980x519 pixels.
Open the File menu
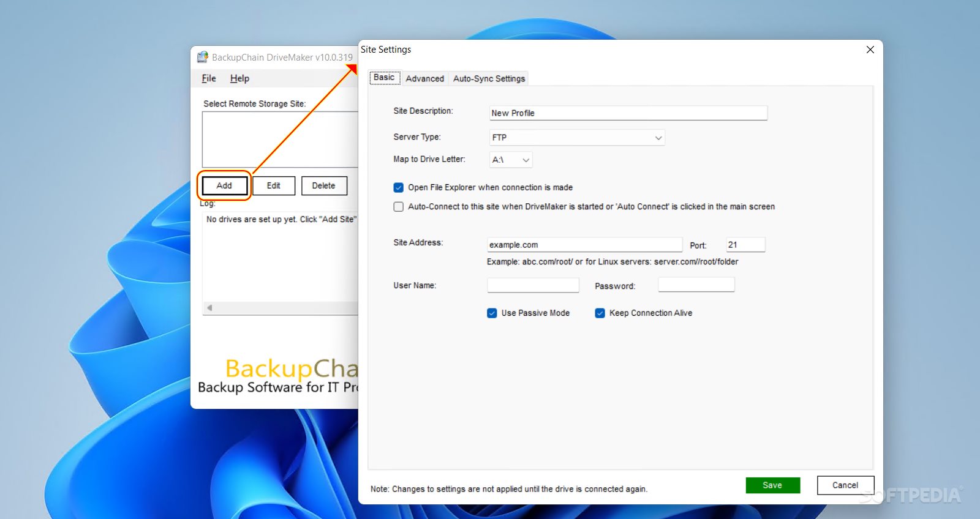click(209, 78)
